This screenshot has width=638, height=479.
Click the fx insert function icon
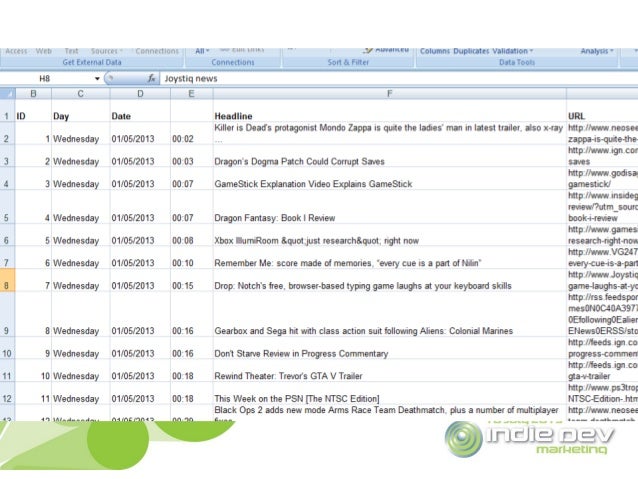151,78
